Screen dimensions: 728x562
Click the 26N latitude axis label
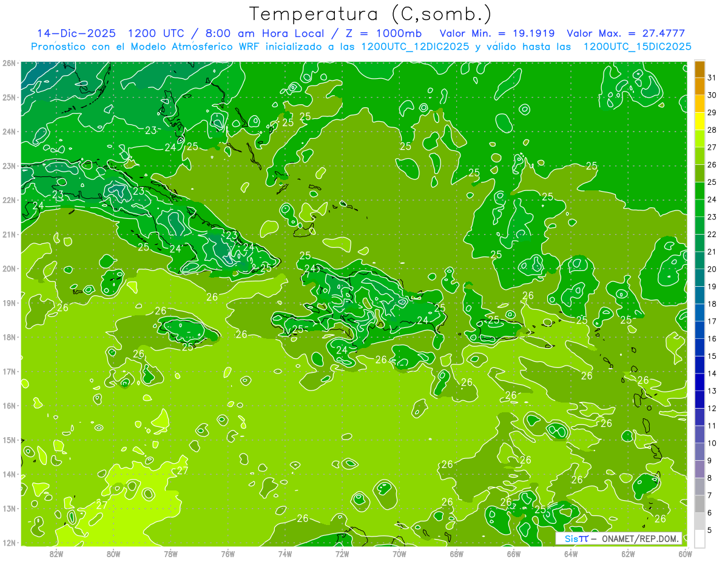click(x=9, y=63)
